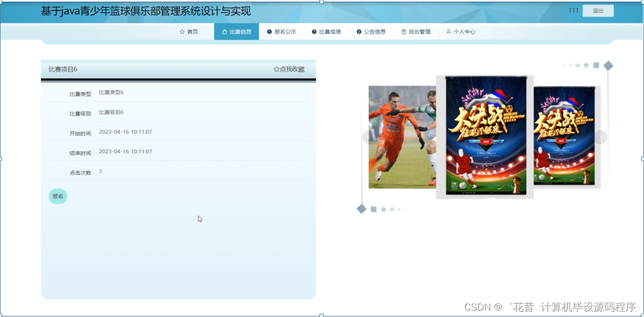This screenshot has width=644, height=317.
Task: Open the 个人中心 menu item
Action: (461, 32)
